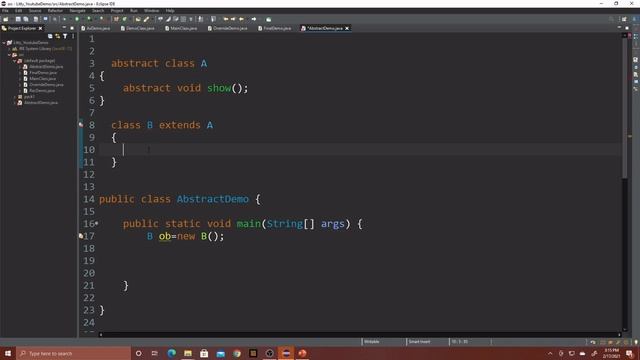Open the Help menu
This screenshot has height=360, width=640.
coord(170,11)
